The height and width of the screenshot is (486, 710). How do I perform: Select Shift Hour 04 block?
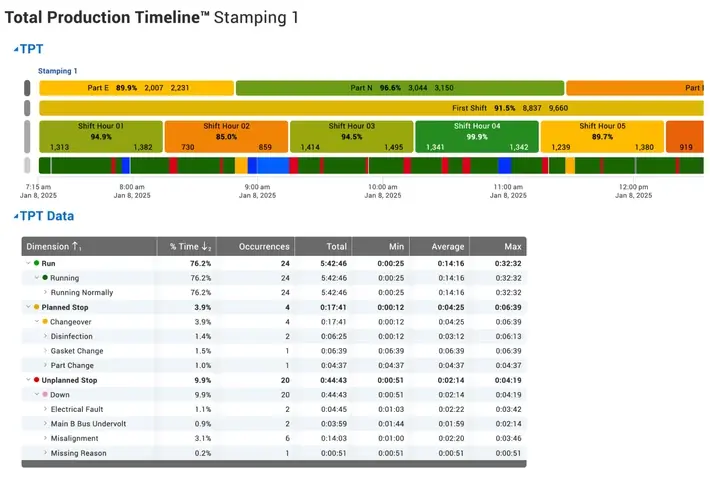(477, 136)
